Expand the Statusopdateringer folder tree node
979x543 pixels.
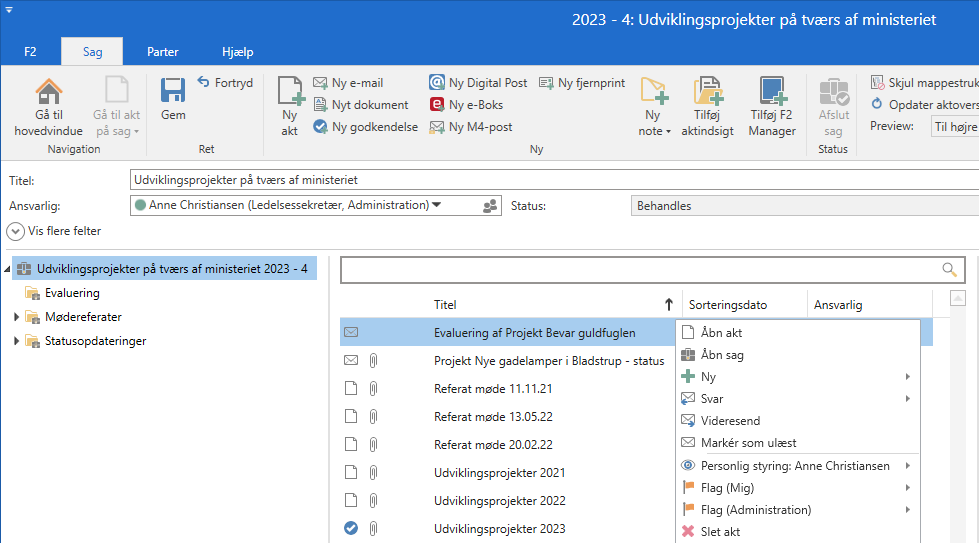click(16, 341)
